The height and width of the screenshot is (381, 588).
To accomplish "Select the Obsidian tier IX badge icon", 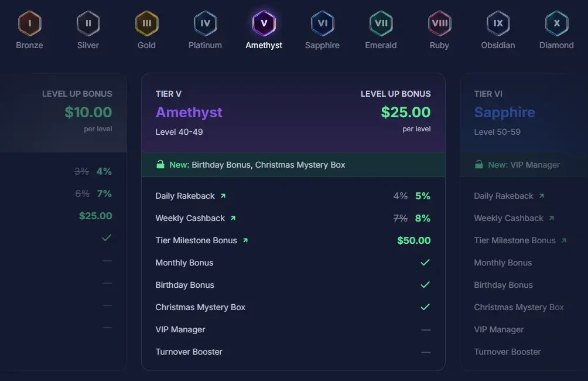I will pos(498,23).
